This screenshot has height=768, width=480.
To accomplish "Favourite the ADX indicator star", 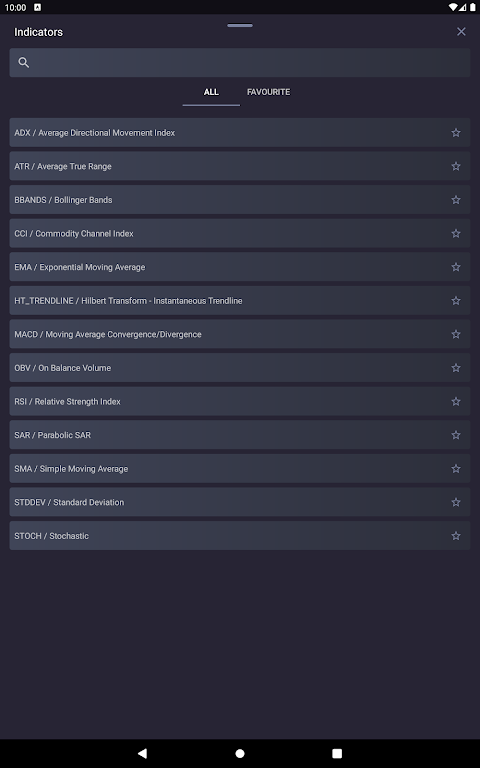I will coord(456,132).
